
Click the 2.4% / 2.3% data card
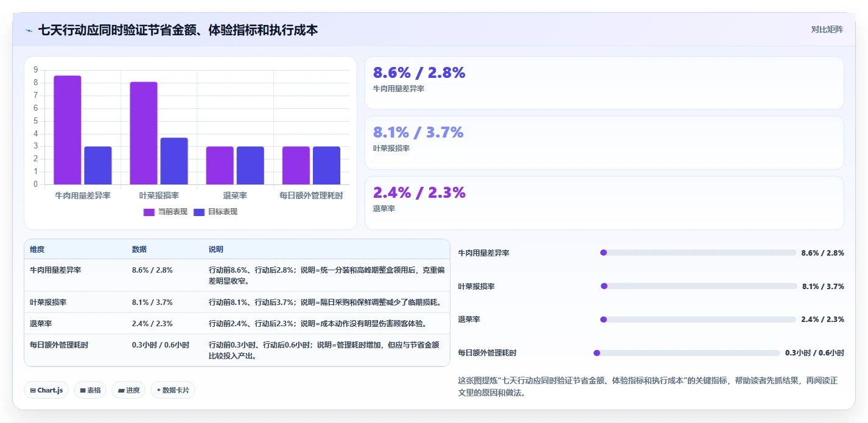(x=604, y=203)
